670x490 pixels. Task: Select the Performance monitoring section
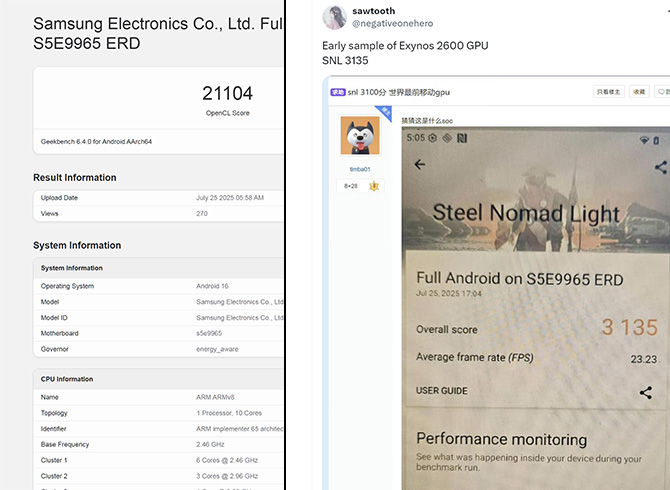tap(501, 439)
